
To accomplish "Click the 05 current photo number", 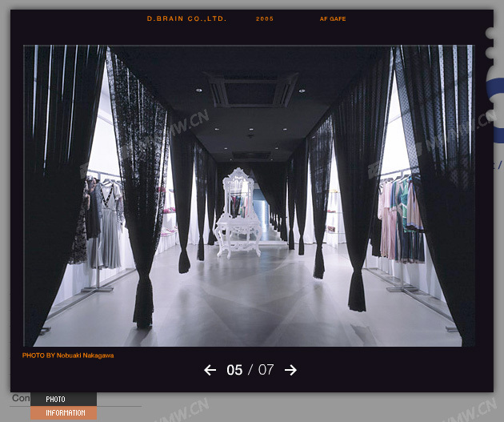I will [x=234, y=370].
